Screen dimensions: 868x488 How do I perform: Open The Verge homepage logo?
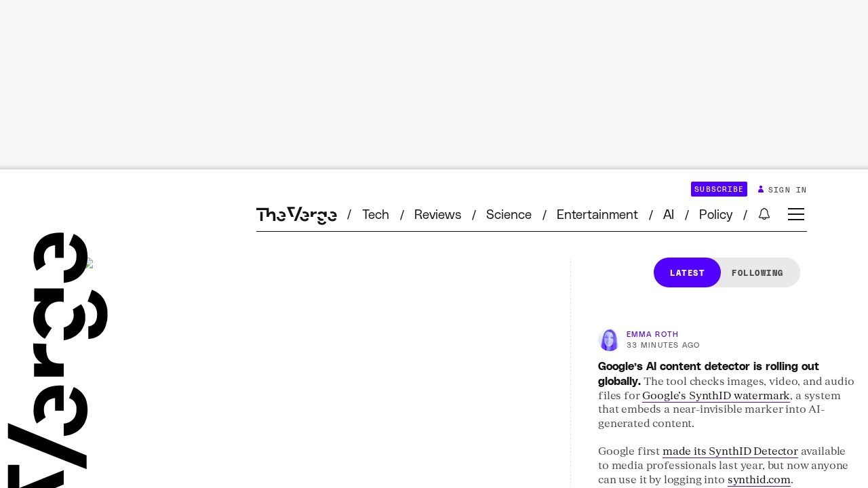click(296, 215)
